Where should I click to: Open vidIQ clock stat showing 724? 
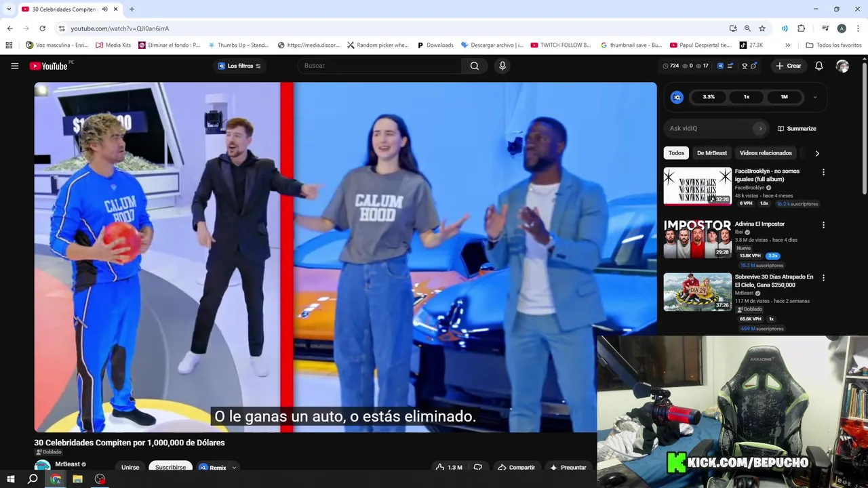(x=671, y=66)
